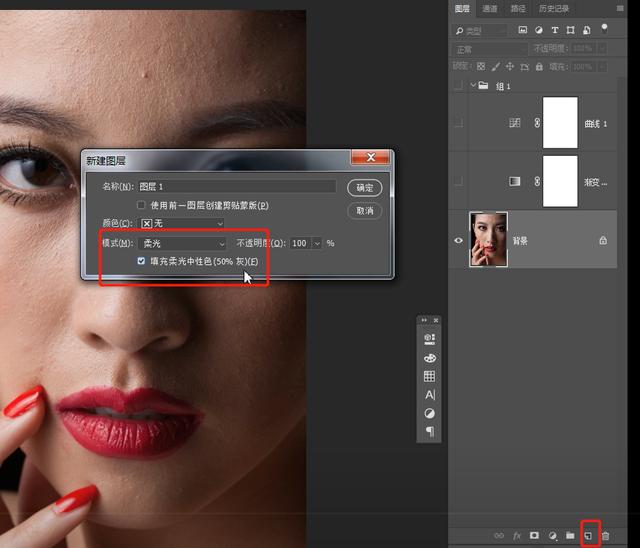640x548 pixels.
Task: Open the layer blend mode dropdown 正常
Action: (x=490, y=49)
